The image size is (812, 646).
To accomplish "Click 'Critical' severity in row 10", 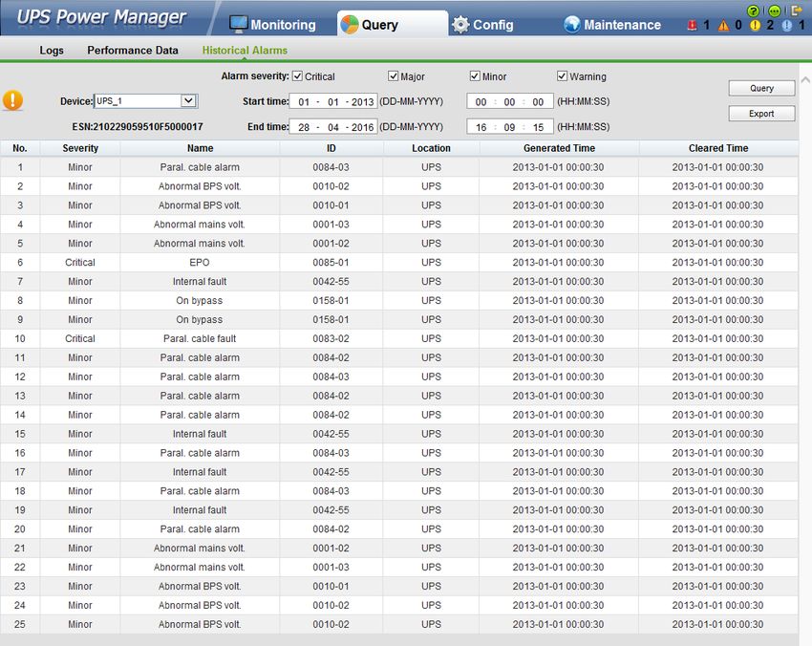I will tap(80, 339).
